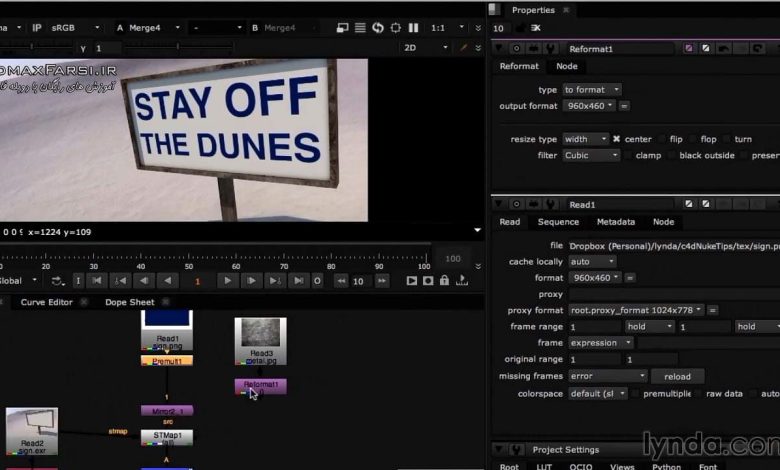Image resolution: width=780 pixels, height=470 pixels.
Task: Enable the flip checkbox
Action: [x=662, y=139]
